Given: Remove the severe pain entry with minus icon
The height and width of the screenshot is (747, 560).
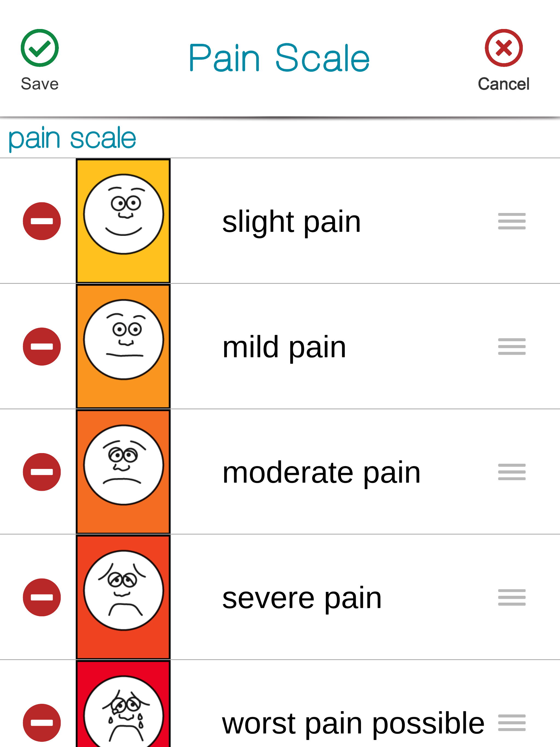Looking at the screenshot, I should pyautogui.click(x=42, y=597).
